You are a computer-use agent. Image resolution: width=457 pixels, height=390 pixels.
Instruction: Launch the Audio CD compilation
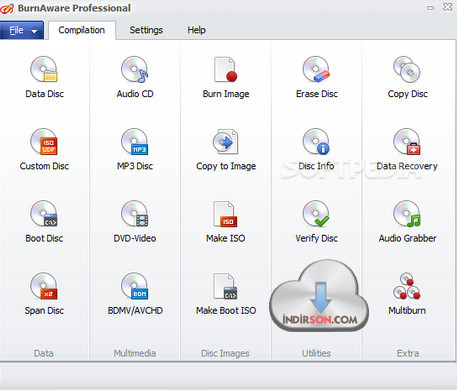[x=135, y=77]
